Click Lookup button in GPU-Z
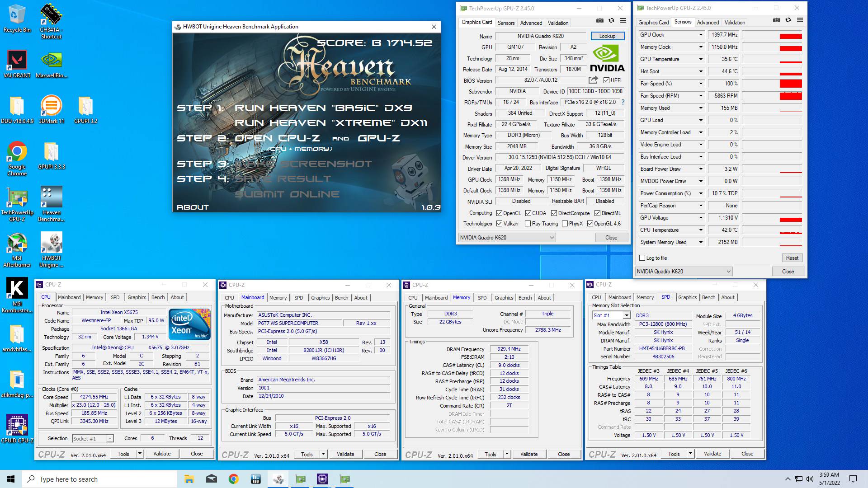Viewport: 868px width, 488px height. point(607,36)
